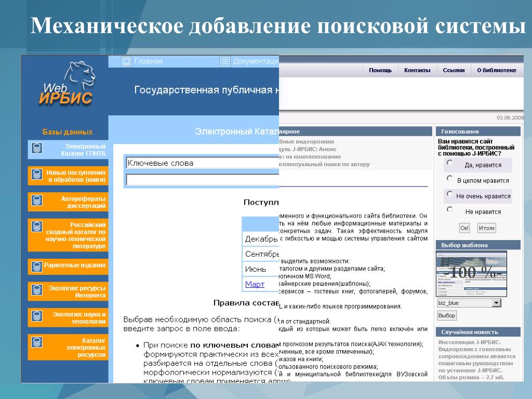Click the Голосования panel header
Viewport: 532px width, 399px height.
[x=478, y=131]
